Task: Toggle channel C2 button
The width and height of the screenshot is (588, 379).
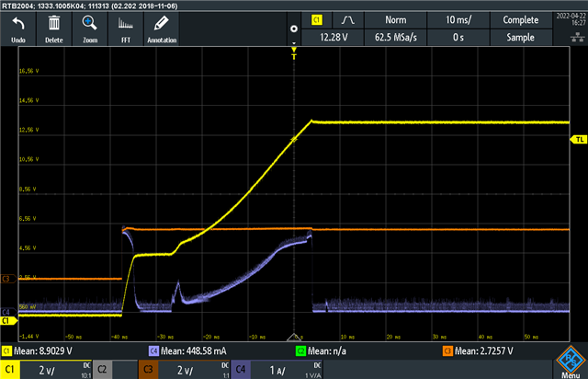Action: 102,370
